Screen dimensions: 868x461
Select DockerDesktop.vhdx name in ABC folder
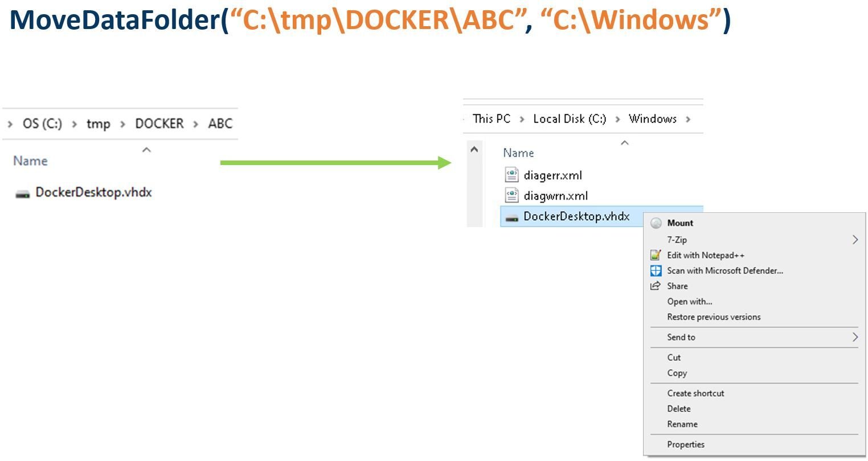tap(93, 192)
